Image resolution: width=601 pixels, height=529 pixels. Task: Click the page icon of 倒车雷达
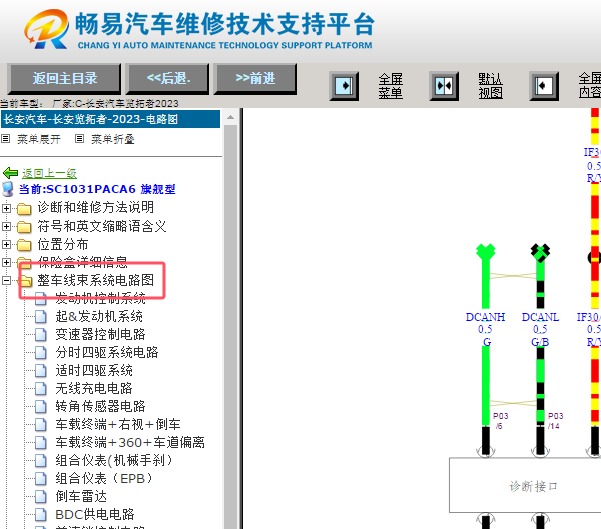[41, 497]
